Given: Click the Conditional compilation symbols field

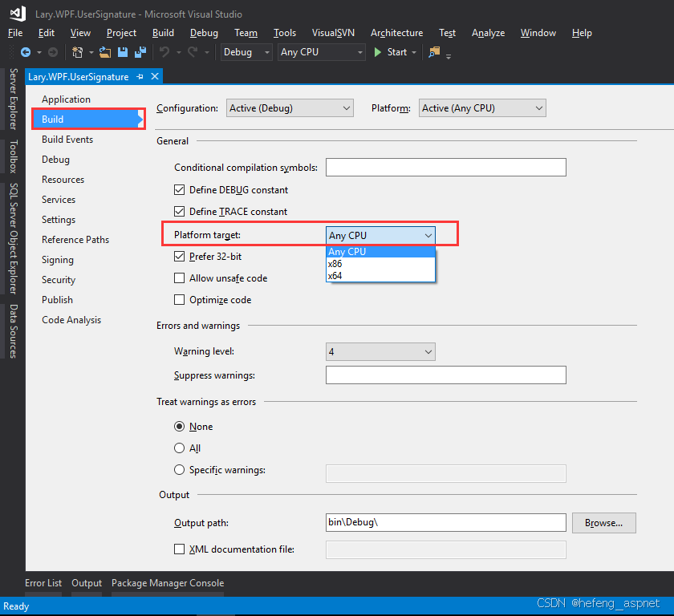Looking at the screenshot, I should coord(446,167).
